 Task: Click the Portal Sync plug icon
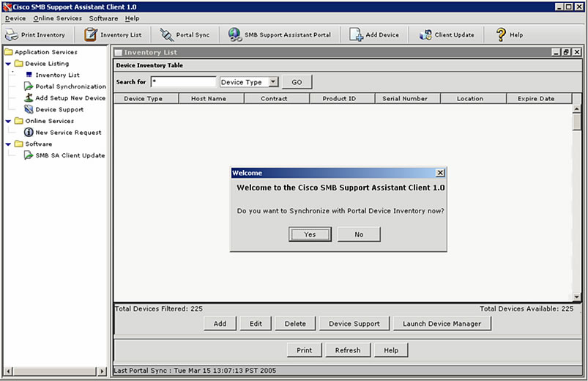(x=166, y=34)
